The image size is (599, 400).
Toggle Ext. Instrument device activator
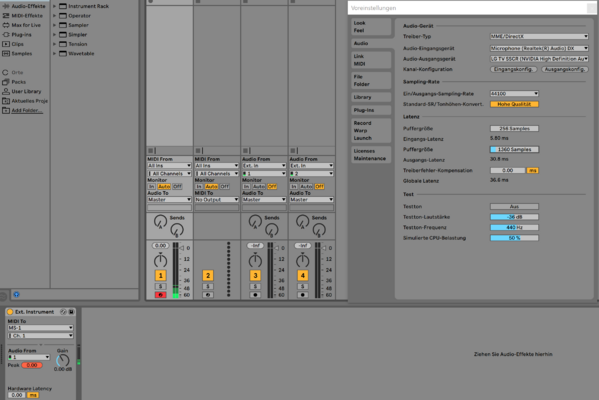click(10, 312)
